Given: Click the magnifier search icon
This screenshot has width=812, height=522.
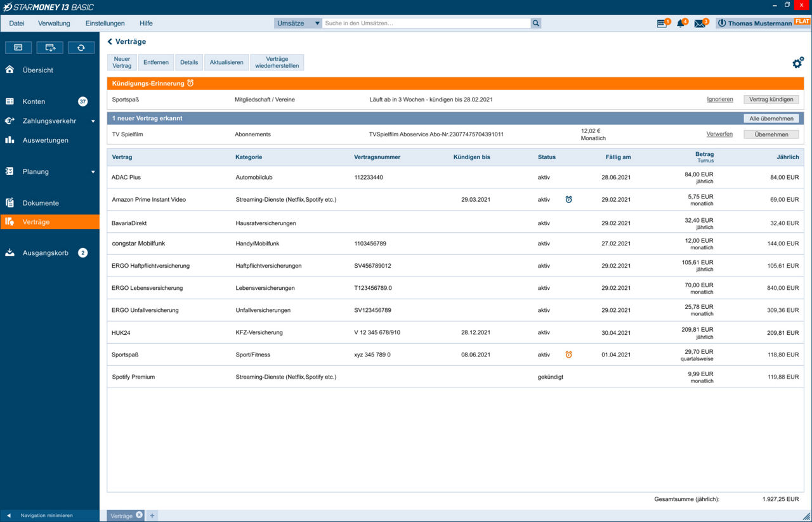Looking at the screenshot, I should [x=536, y=23].
